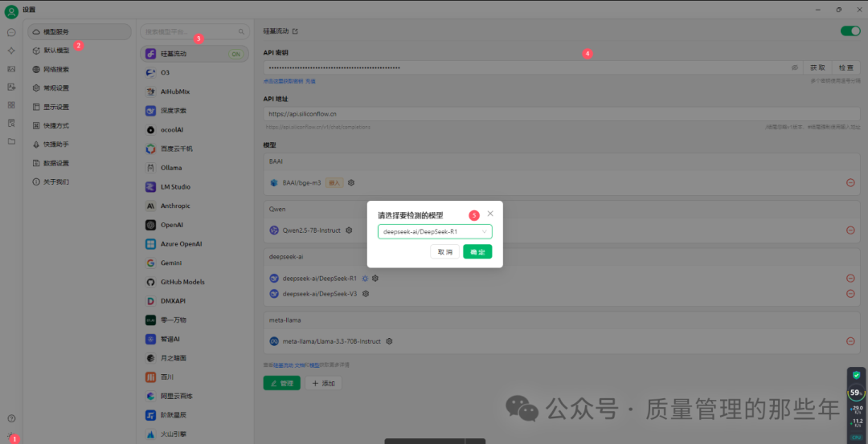The width and height of the screenshot is (868, 444).
Task: Click the 获取 API key button
Action: (817, 67)
